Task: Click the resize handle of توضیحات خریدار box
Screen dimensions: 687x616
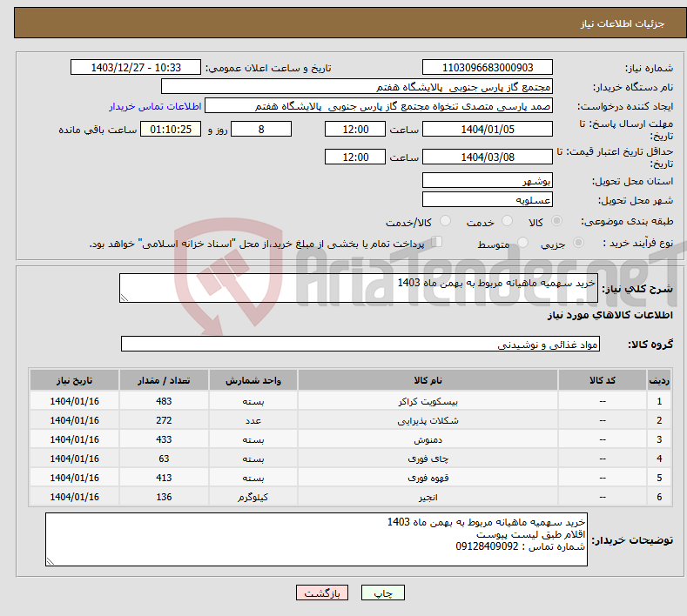Action: click(51, 561)
